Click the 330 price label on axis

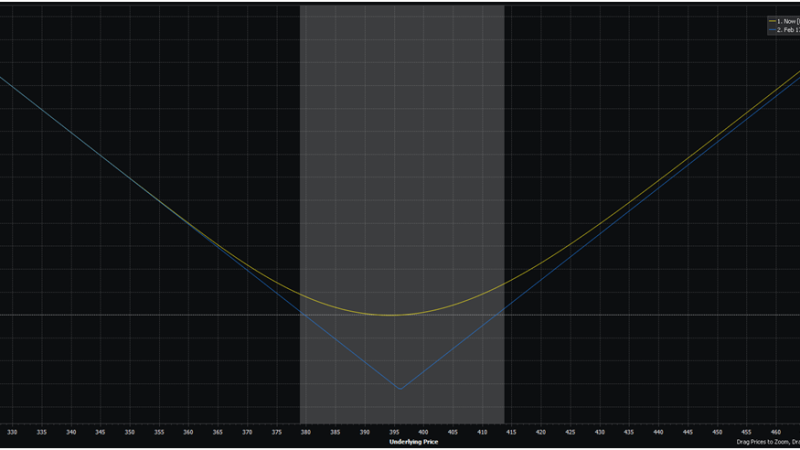point(12,432)
